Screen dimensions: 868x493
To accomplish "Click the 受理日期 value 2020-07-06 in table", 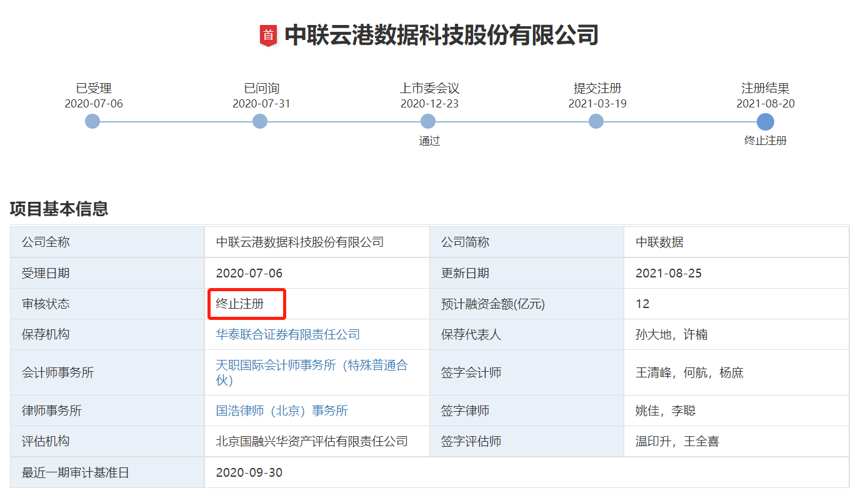I will click(249, 273).
